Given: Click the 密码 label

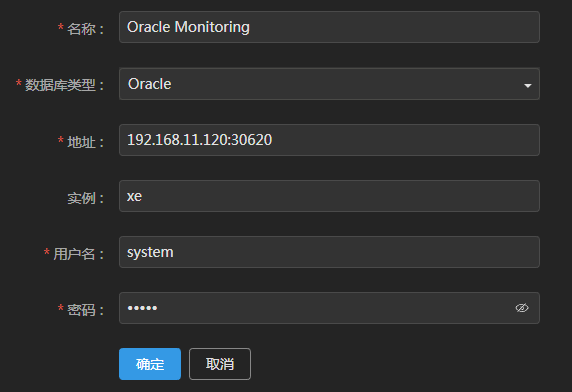Looking at the screenshot, I should (85, 310).
